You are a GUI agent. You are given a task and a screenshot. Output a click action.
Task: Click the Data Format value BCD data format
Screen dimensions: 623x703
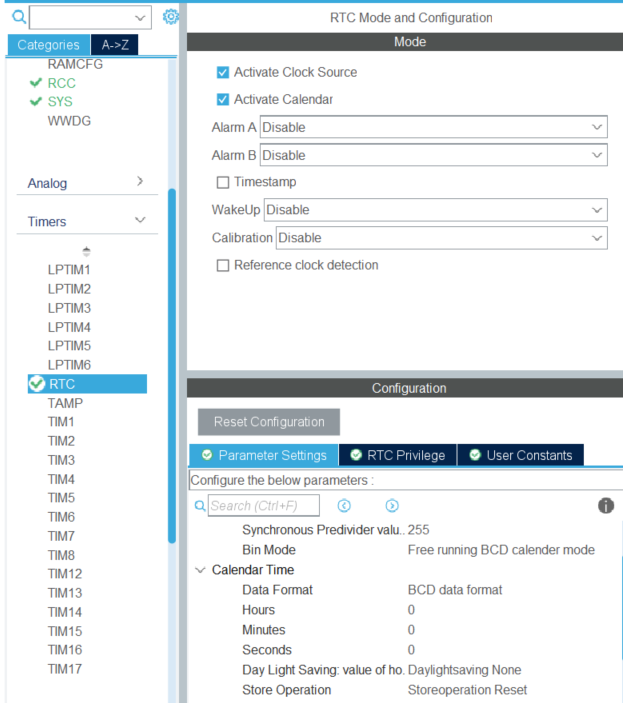[x=455, y=590]
